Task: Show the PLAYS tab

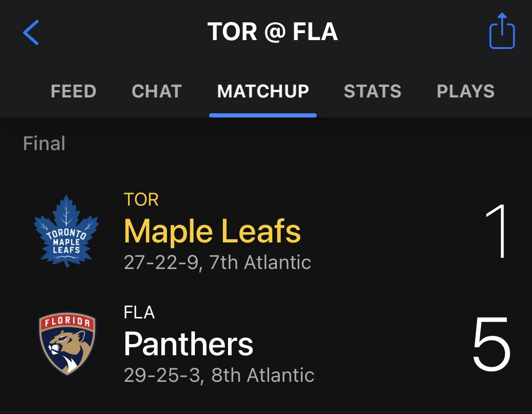Action: pos(465,91)
